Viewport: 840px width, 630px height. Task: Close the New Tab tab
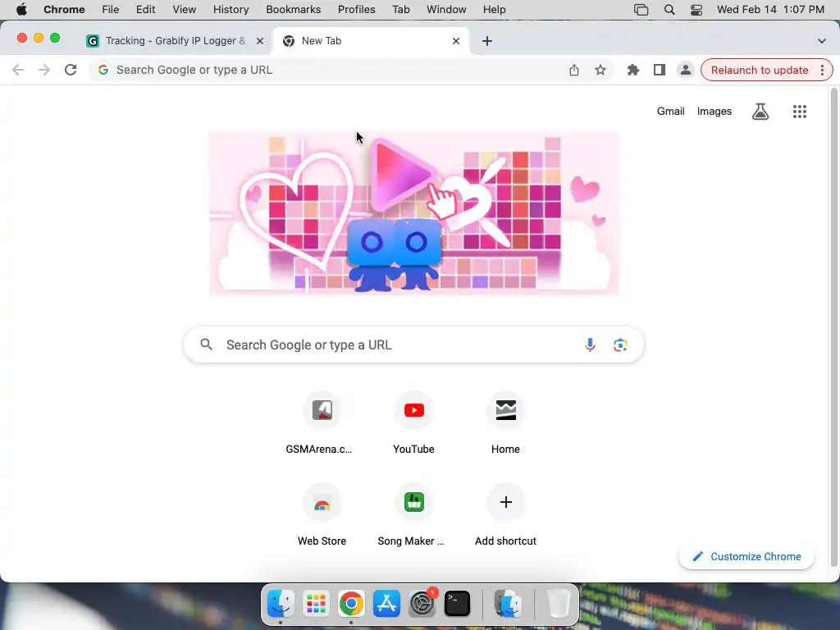tap(456, 41)
